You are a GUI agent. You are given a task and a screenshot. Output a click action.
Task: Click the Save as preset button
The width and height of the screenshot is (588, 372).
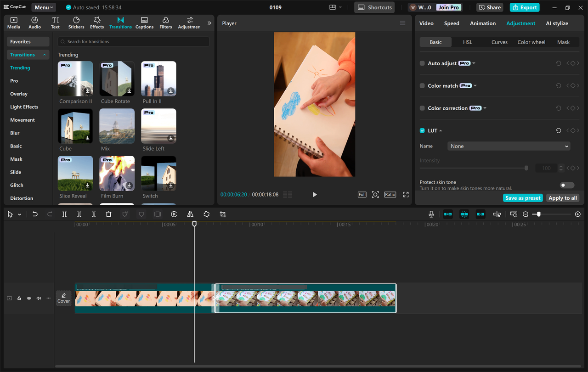click(523, 197)
